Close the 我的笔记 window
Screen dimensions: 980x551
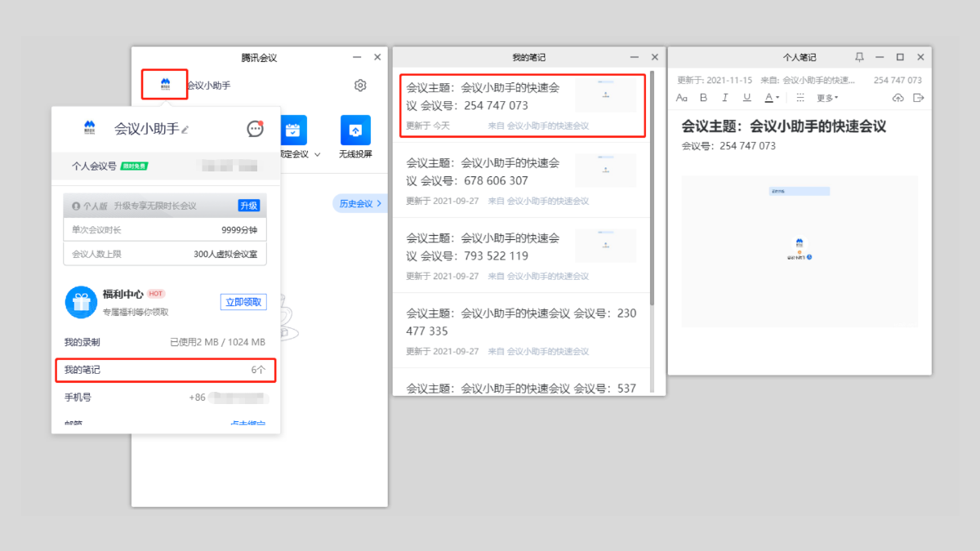point(654,57)
